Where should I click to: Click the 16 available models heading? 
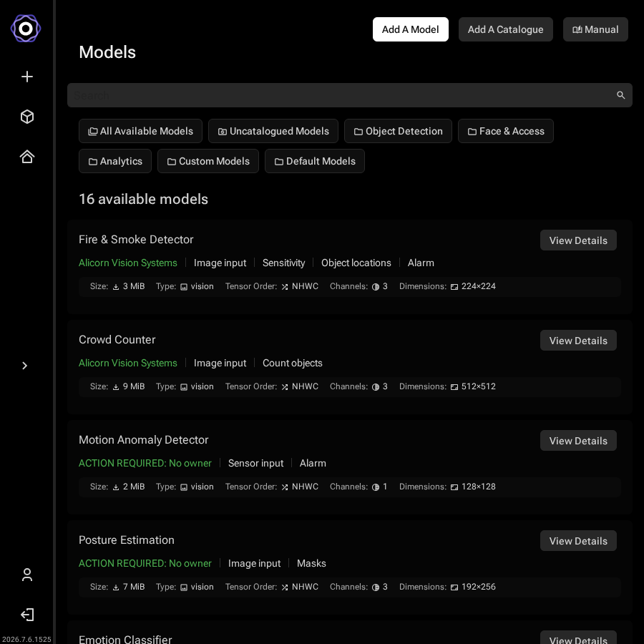point(143,199)
